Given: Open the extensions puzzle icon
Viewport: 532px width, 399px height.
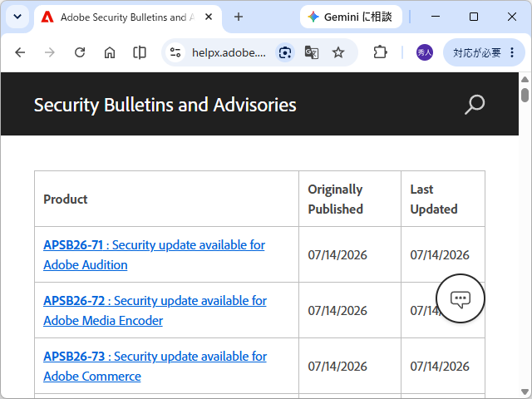Looking at the screenshot, I should point(380,52).
